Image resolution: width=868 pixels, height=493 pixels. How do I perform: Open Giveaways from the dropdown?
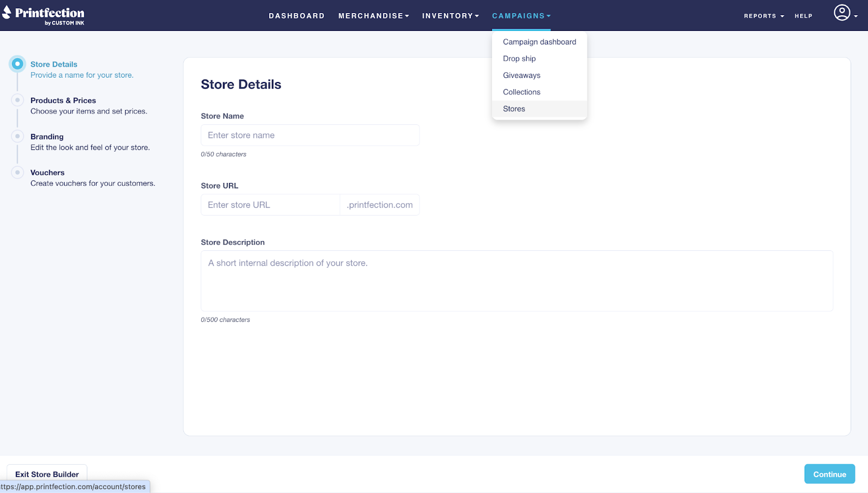521,75
